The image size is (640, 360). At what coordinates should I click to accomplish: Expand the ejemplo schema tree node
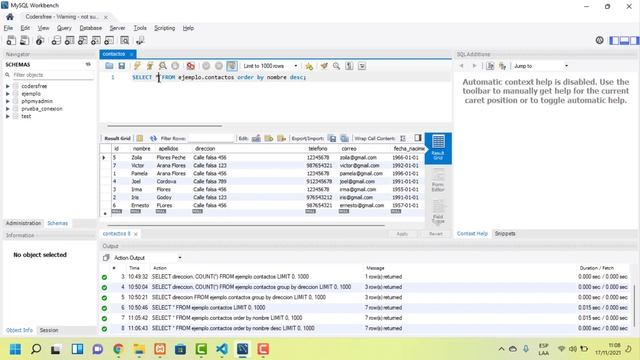tap(8, 93)
